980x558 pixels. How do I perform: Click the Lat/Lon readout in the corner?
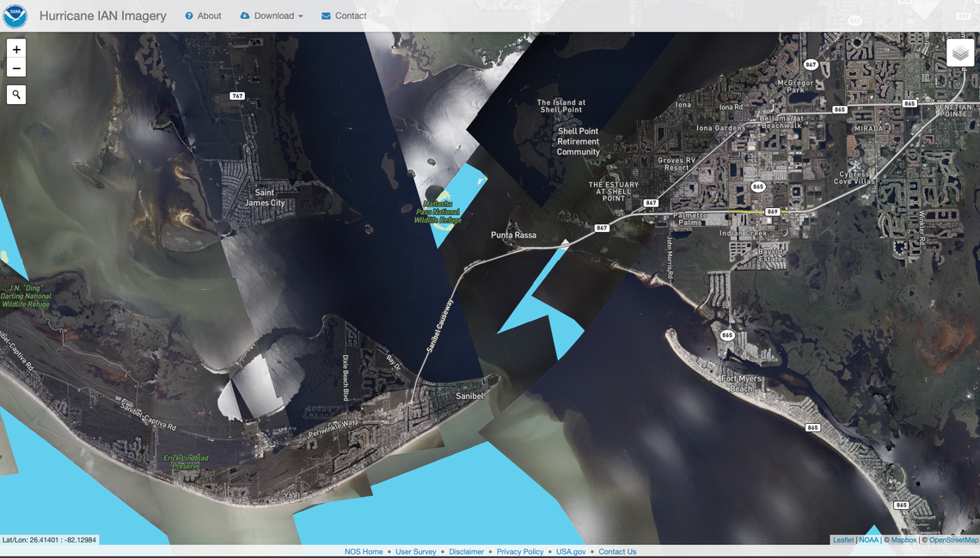[49, 539]
